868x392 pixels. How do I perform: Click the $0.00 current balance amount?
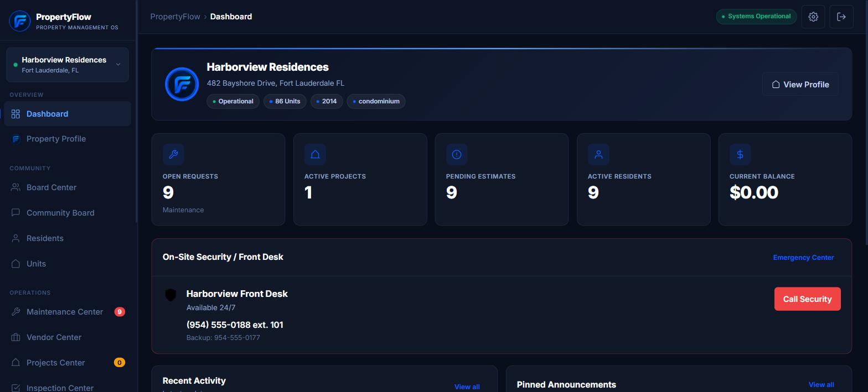754,192
